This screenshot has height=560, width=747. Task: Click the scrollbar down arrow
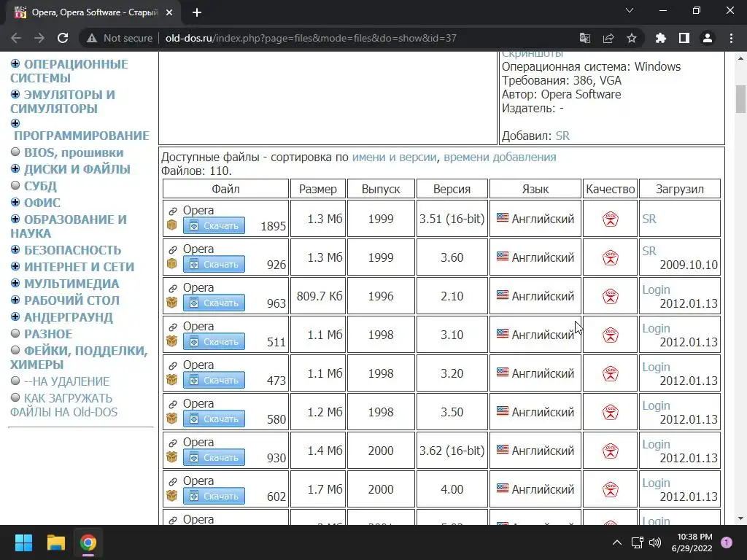(x=740, y=518)
